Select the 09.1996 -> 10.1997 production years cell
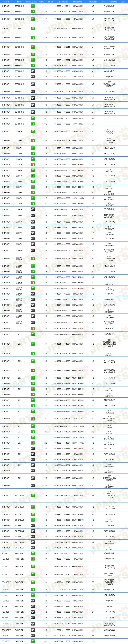 pos(62,443)
